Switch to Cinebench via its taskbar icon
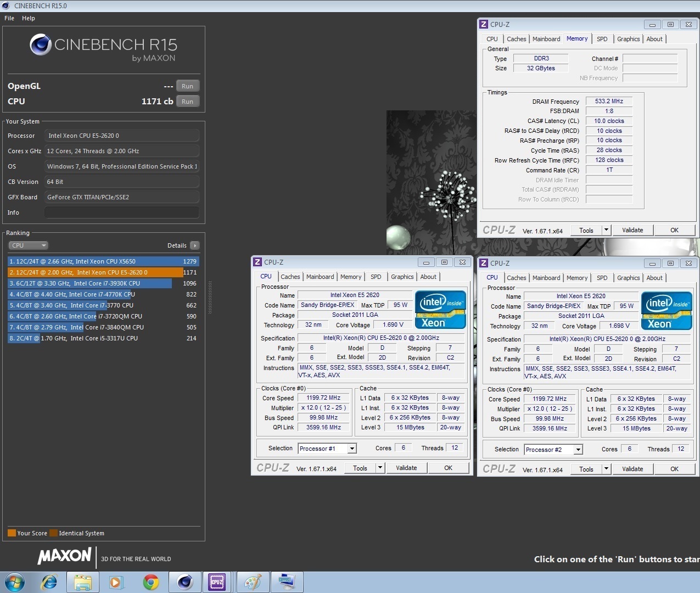This screenshot has height=593, width=700. [x=185, y=582]
